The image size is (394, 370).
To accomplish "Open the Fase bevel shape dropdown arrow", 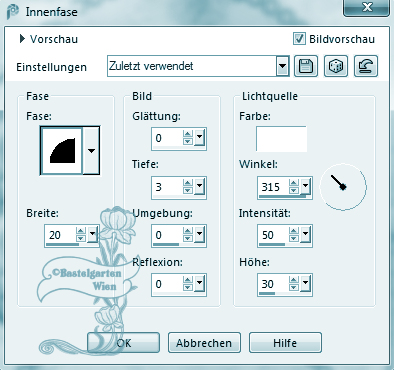I will click(x=91, y=151).
